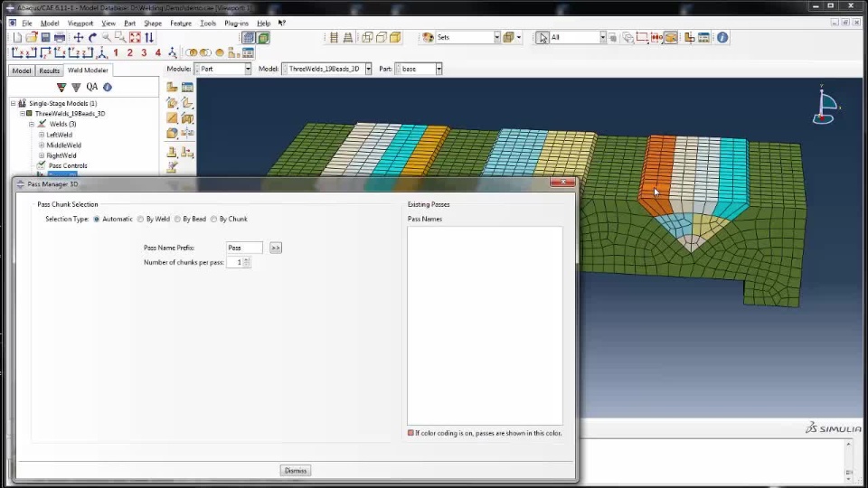The width and height of the screenshot is (868, 488).
Task: Click the hidden line render style icon
Action: [x=381, y=38]
